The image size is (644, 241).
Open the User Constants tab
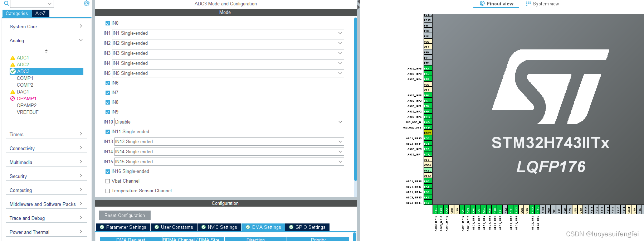point(174,227)
